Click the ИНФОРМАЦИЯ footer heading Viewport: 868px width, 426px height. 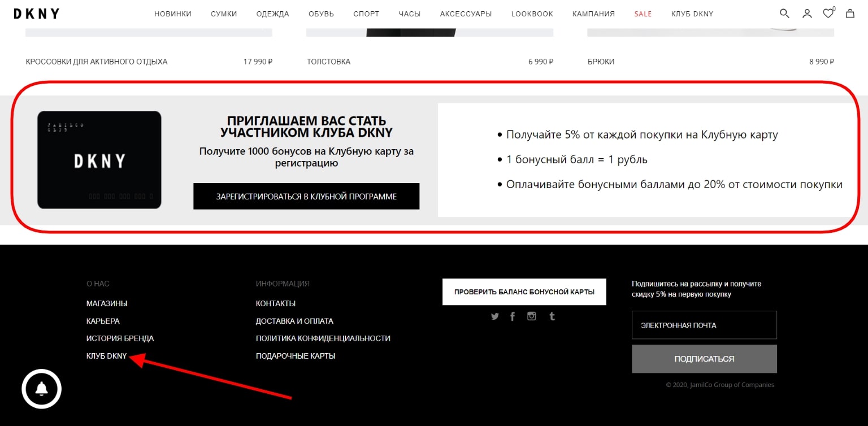tap(283, 284)
